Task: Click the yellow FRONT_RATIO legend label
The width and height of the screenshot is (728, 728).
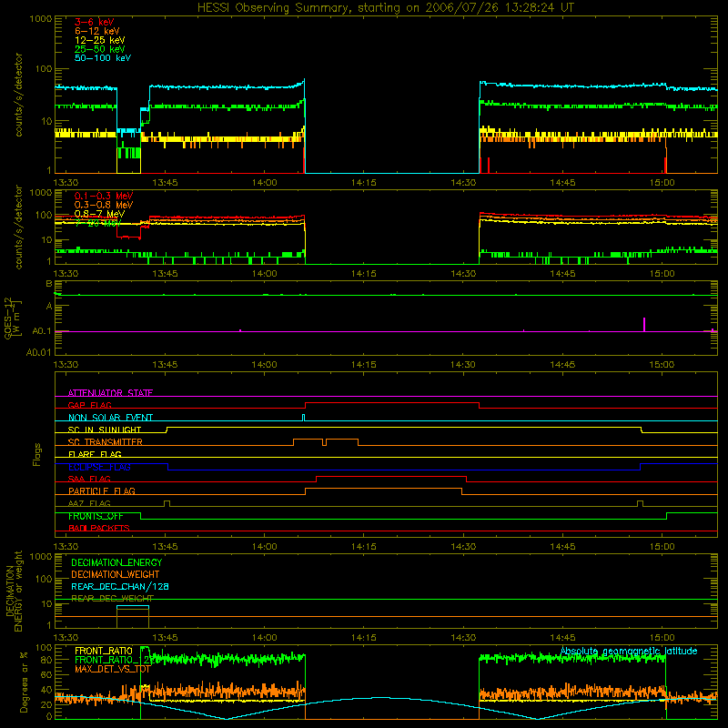Action: pos(104,651)
